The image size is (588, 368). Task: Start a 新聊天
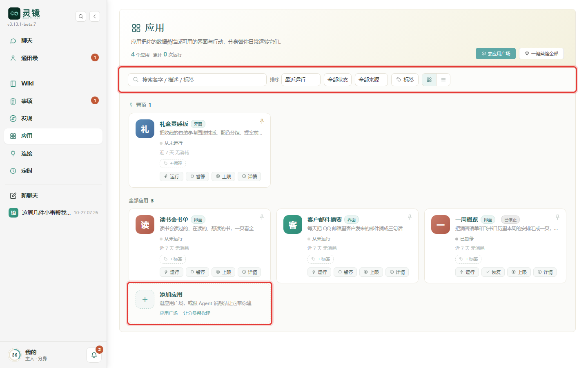[53, 195]
